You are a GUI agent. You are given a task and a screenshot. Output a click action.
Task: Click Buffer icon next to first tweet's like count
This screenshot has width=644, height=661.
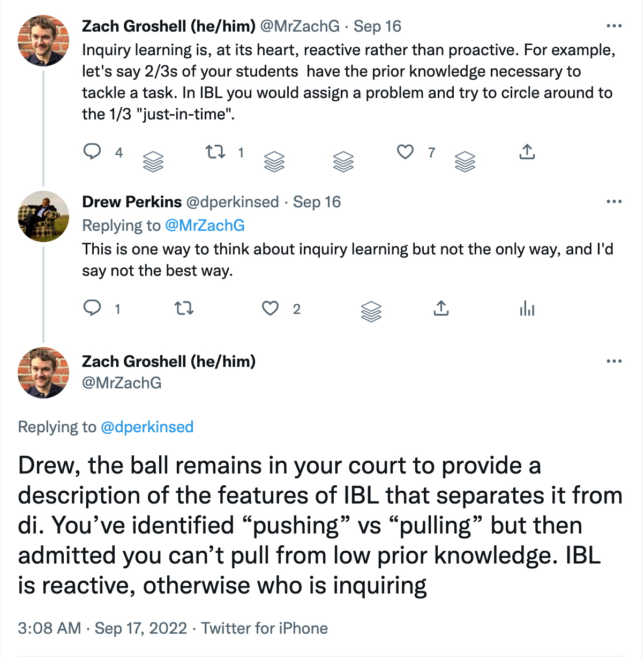[465, 161]
